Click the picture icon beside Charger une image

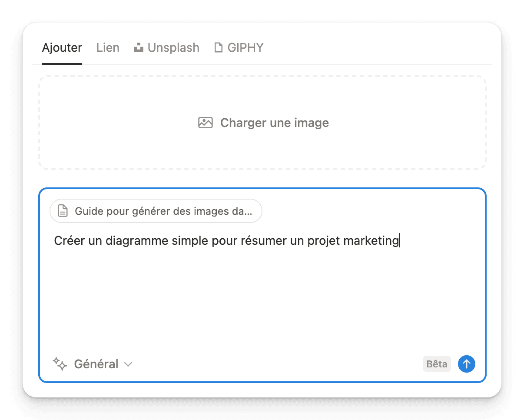click(206, 123)
